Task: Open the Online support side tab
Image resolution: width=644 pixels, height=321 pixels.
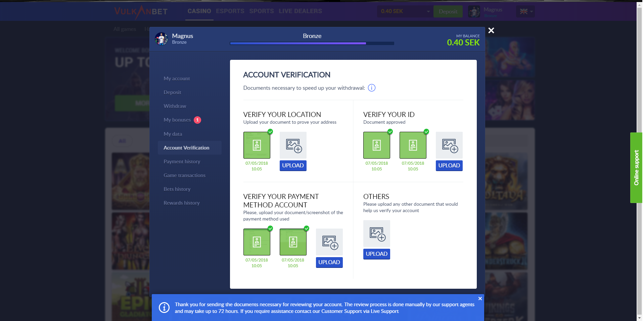Action: pos(636,168)
